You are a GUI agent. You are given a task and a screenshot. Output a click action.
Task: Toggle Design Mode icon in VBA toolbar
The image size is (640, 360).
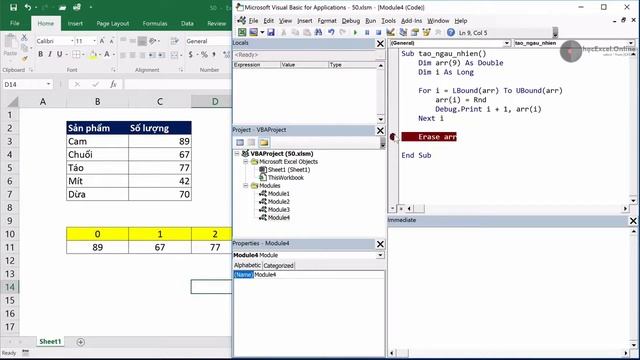391,32
